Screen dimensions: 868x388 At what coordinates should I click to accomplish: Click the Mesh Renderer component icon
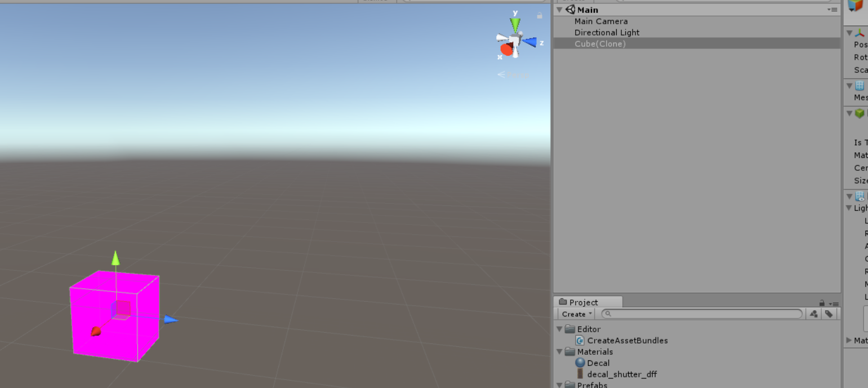coord(860,196)
